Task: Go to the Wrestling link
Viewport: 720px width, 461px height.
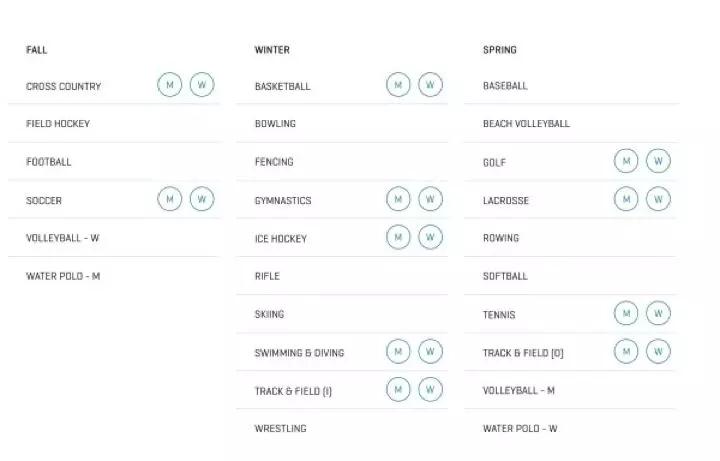Action: [x=280, y=429]
